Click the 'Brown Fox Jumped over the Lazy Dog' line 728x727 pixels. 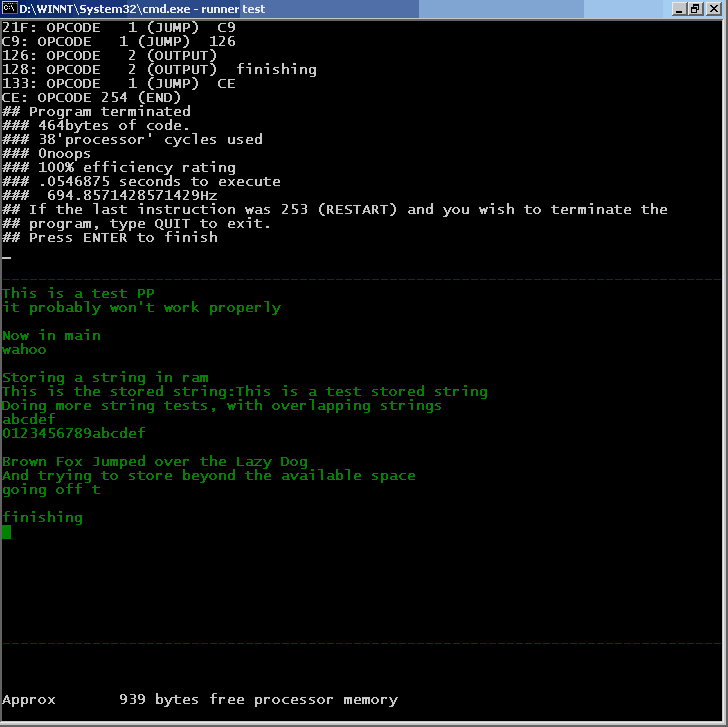click(x=155, y=461)
